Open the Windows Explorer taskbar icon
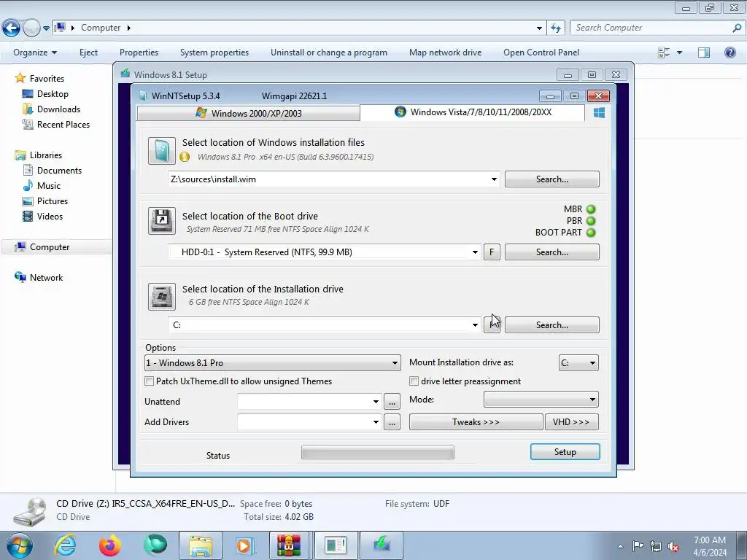This screenshot has width=747, height=560. tap(201, 545)
